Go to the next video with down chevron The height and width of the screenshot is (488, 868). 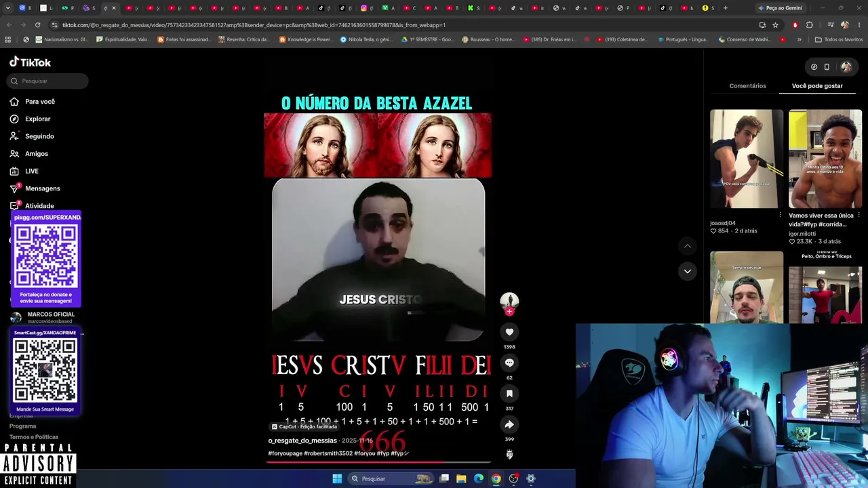tap(687, 271)
